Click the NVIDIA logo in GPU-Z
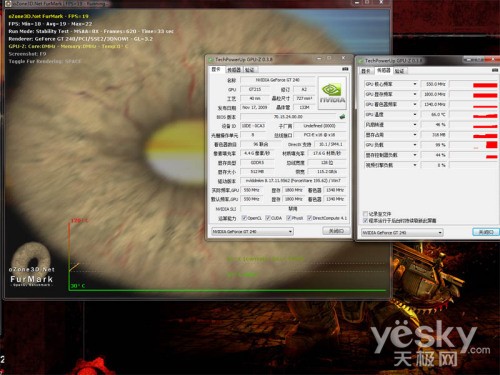This screenshot has height=375, width=500. pyautogui.click(x=332, y=93)
